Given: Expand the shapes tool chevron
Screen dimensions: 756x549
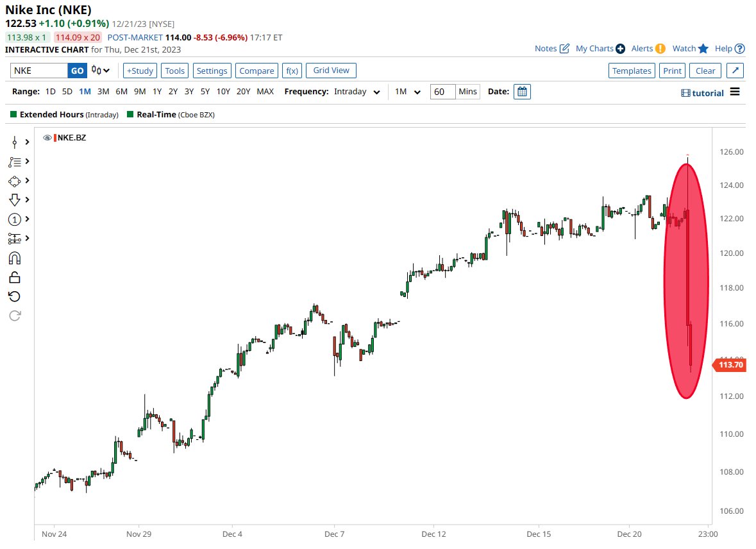Looking at the screenshot, I should coord(28,180).
